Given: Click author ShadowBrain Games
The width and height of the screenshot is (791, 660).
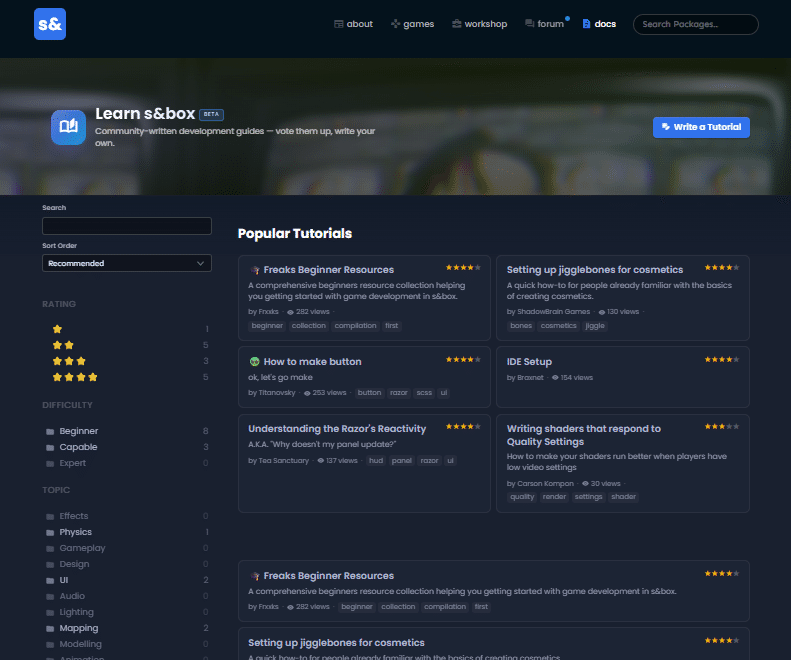Looking at the screenshot, I should (x=553, y=311).
